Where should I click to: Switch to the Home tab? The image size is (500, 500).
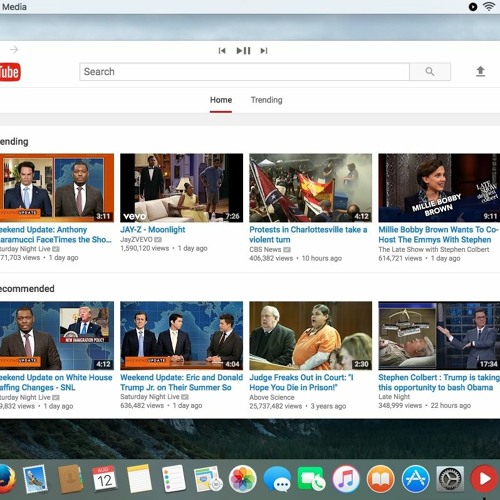tap(221, 100)
